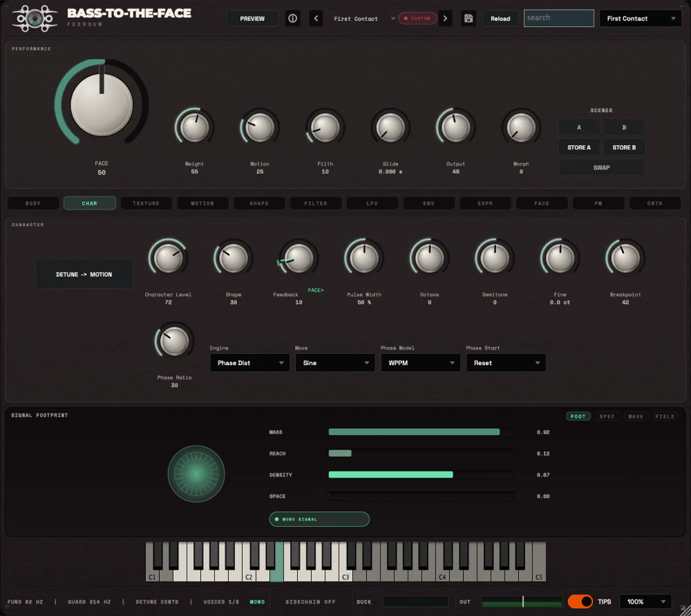
Task: Switch to the LFO tab
Action: click(x=372, y=203)
